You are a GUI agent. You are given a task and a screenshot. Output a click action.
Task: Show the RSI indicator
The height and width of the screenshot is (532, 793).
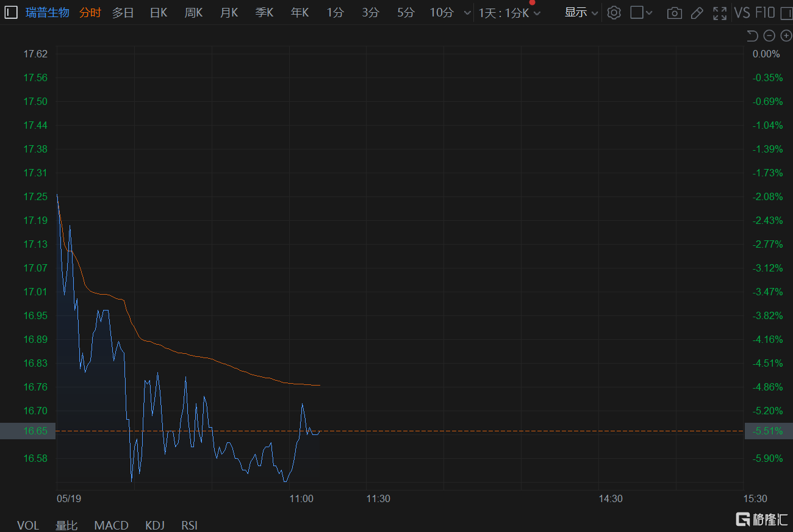tap(190, 525)
